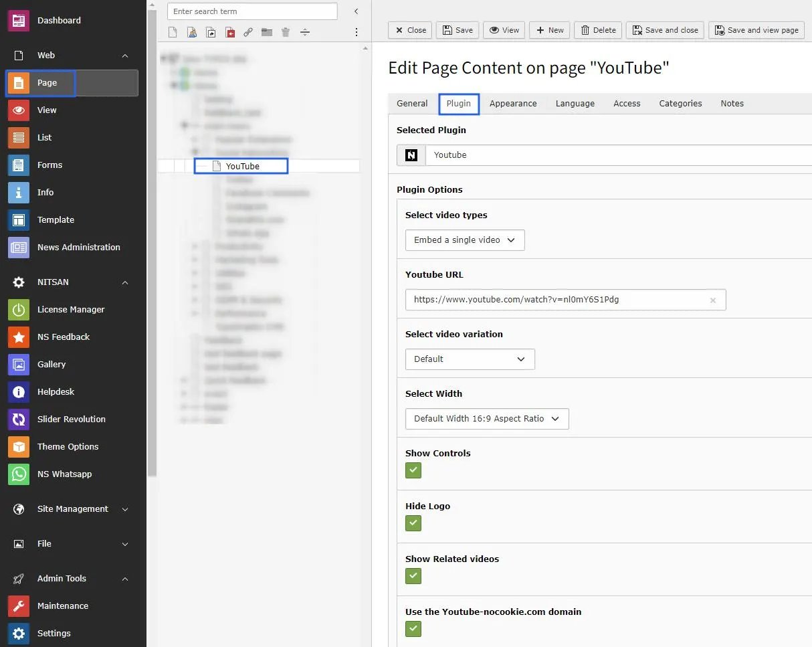Open License Manager module

(73, 310)
